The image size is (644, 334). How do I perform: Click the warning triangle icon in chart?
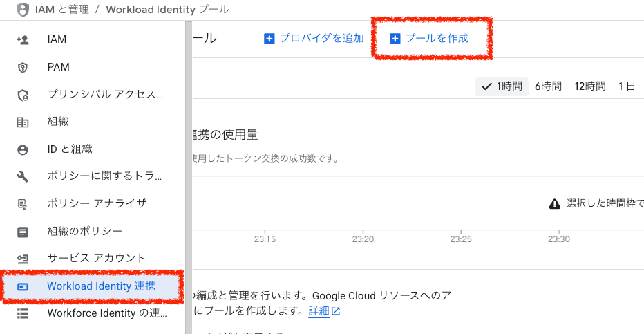(554, 203)
